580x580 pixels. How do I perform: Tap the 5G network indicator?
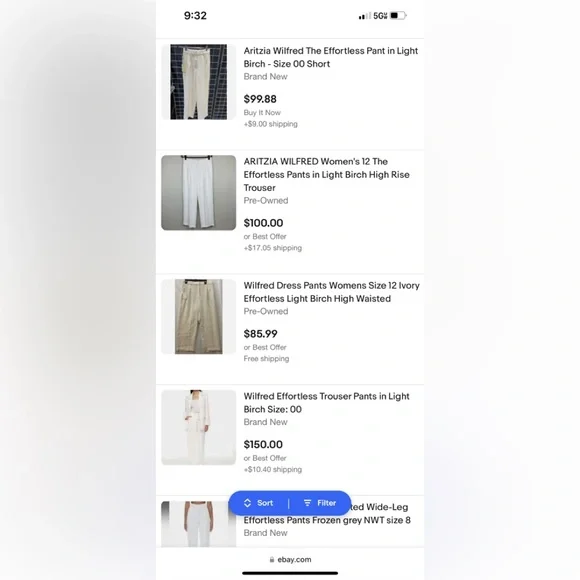pos(380,16)
